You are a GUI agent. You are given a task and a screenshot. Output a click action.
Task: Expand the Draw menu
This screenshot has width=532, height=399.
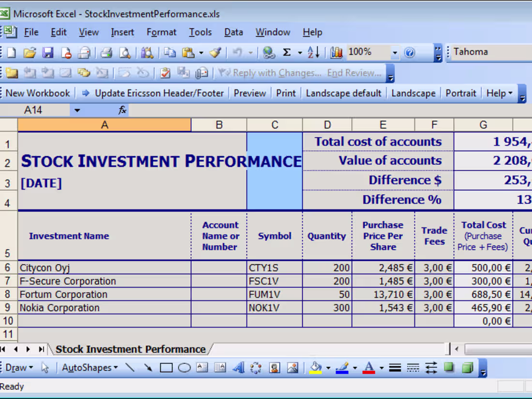[x=18, y=368]
